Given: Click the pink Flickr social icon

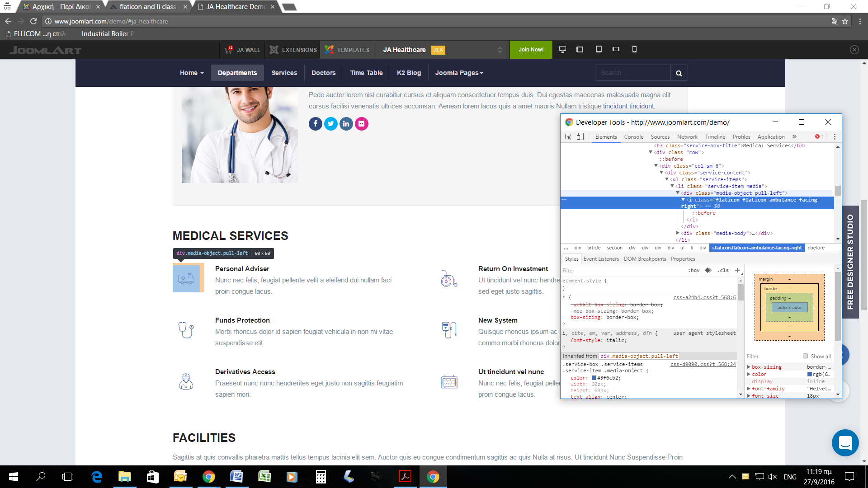Looking at the screenshot, I should (362, 124).
